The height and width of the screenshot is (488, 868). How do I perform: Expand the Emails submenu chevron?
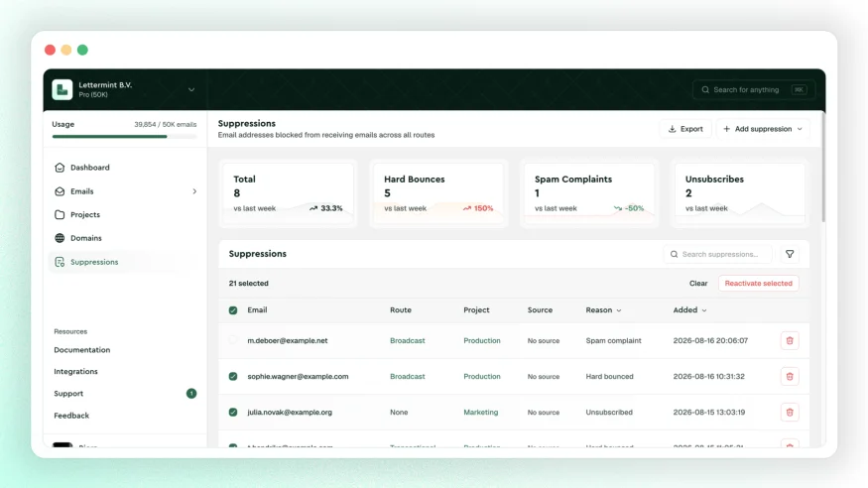(194, 191)
